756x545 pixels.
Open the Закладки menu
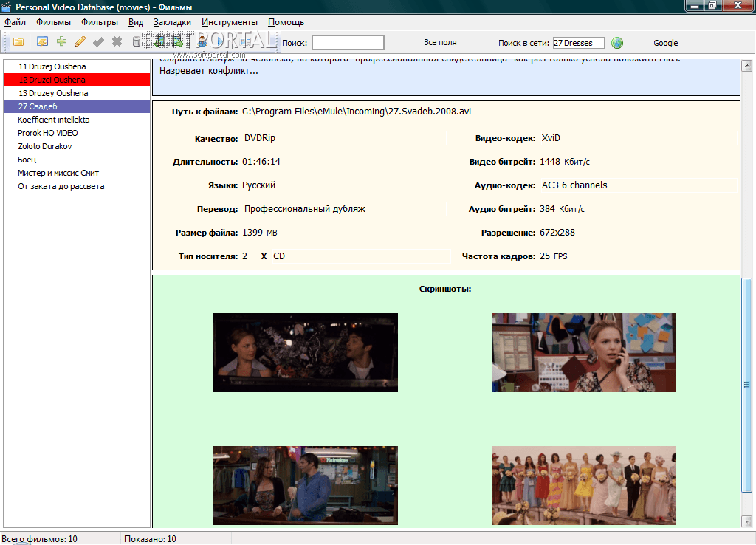(172, 22)
